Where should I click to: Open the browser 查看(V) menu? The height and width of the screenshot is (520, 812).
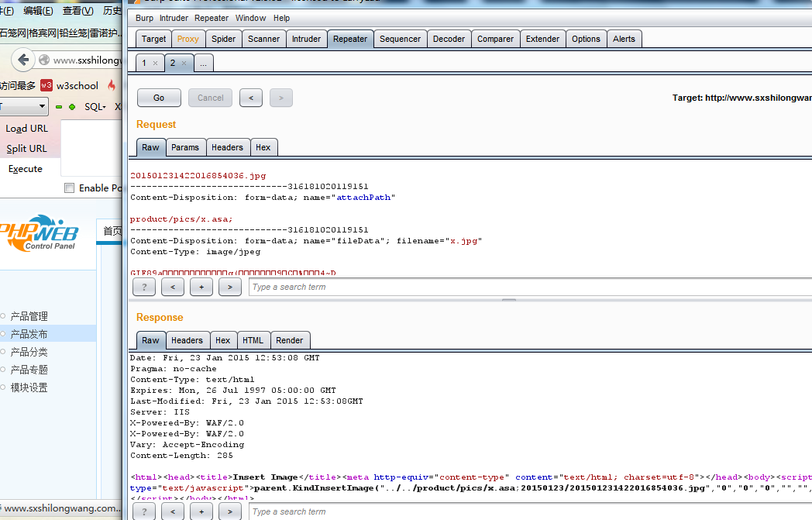tap(78, 11)
